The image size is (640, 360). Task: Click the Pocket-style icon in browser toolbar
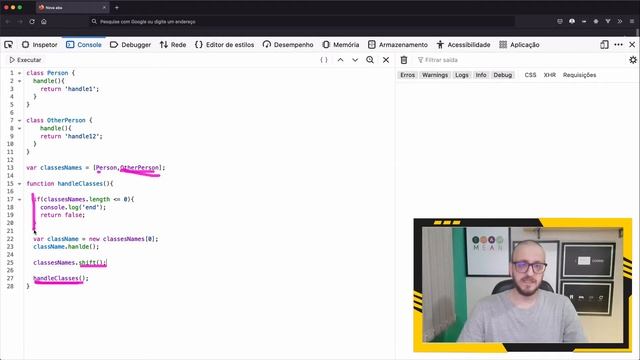coord(560,21)
